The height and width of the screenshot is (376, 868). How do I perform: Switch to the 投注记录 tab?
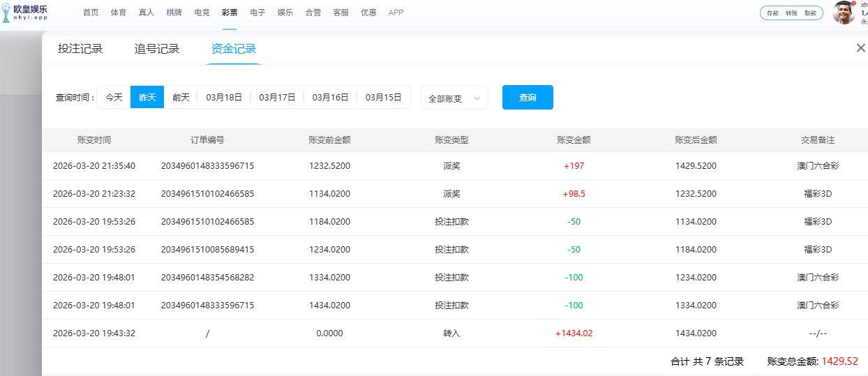pyautogui.click(x=80, y=49)
